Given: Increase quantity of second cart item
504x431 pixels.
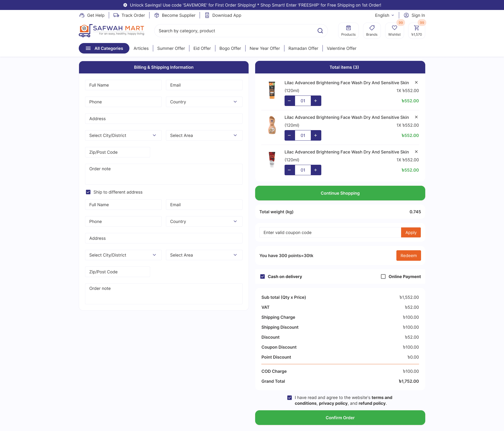Looking at the screenshot, I should pyautogui.click(x=316, y=135).
